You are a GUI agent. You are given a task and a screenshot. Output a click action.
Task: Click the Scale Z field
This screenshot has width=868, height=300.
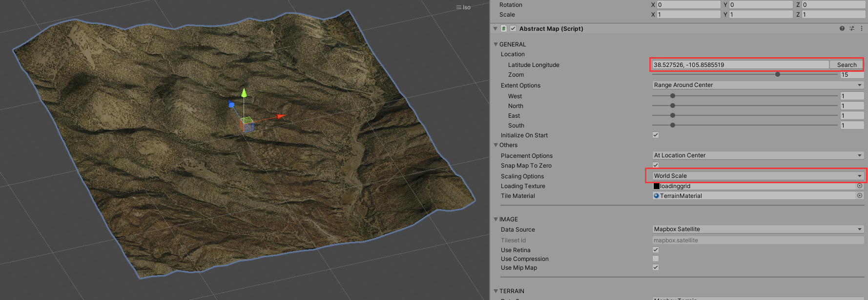coord(833,15)
